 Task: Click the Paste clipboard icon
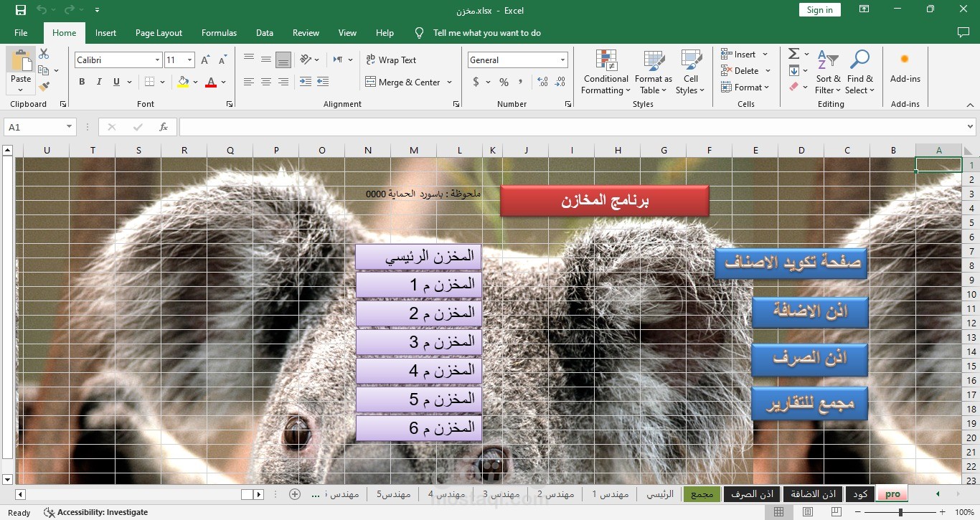point(21,60)
